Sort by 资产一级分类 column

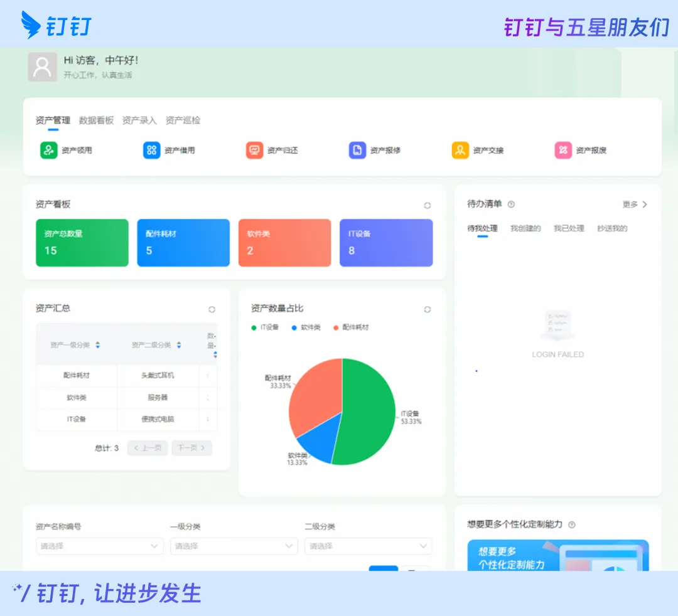[x=98, y=345]
